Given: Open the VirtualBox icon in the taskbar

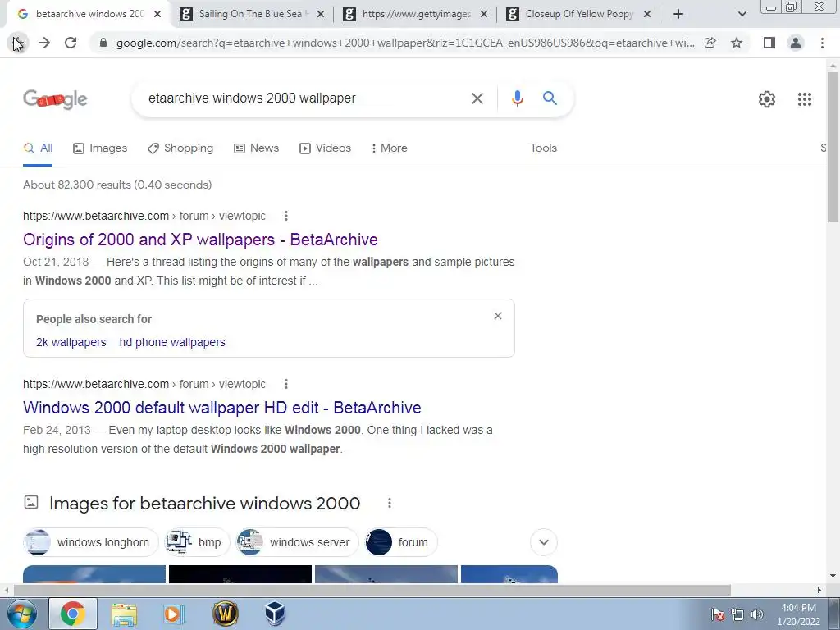Looking at the screenshot, I should click(x=275, y=614).
